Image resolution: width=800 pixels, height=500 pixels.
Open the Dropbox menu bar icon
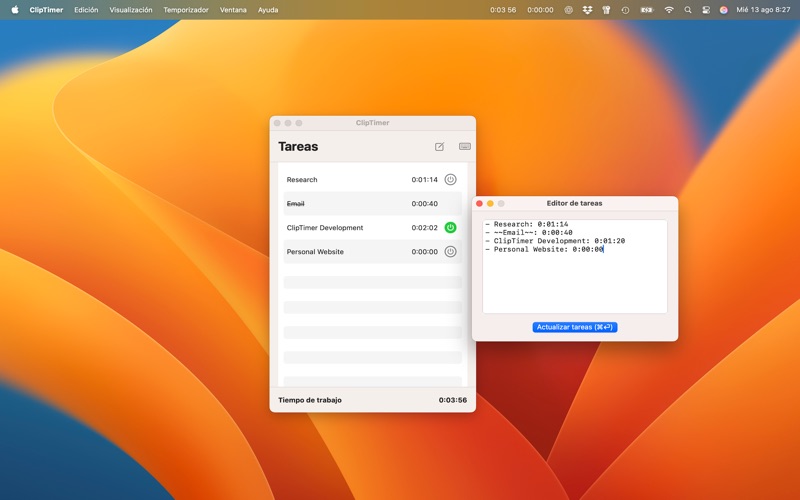(x=587, y=10)
